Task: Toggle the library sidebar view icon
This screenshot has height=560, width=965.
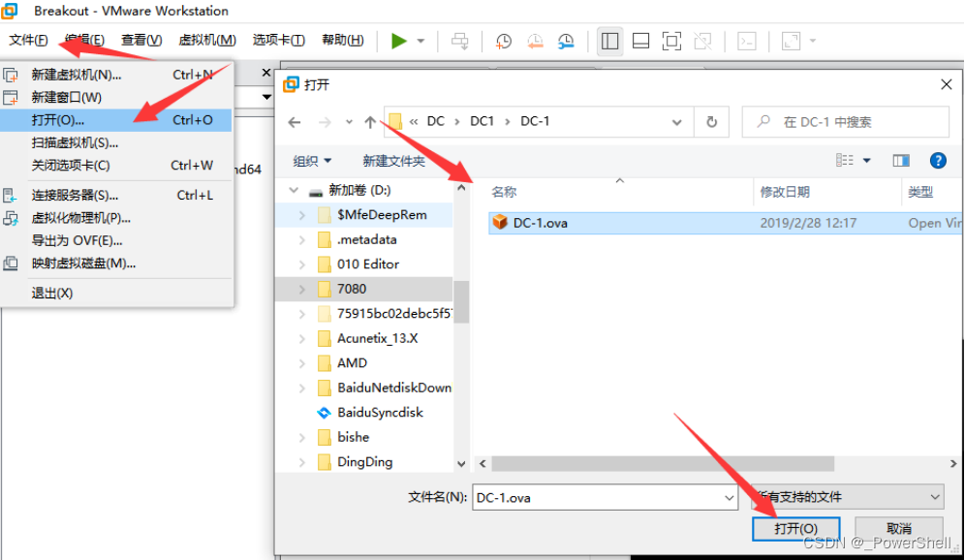Action: (x=609, y=42)
